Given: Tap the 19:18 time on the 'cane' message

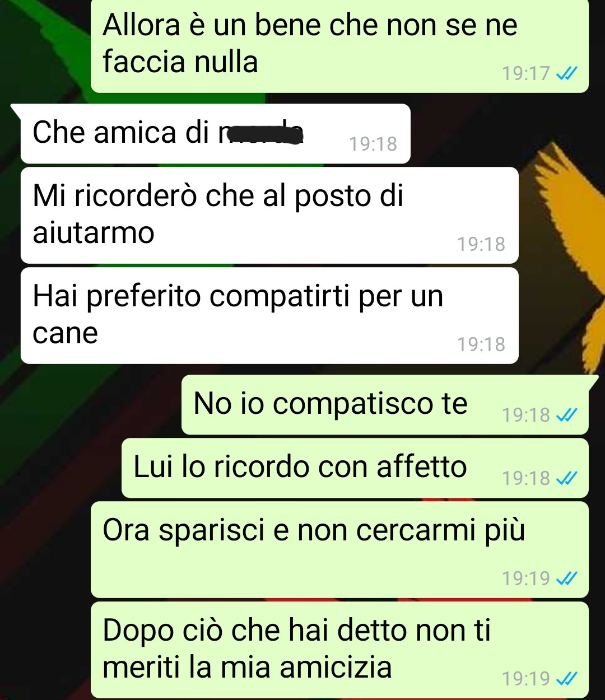Looking at the screenshot, I should 481,344.
